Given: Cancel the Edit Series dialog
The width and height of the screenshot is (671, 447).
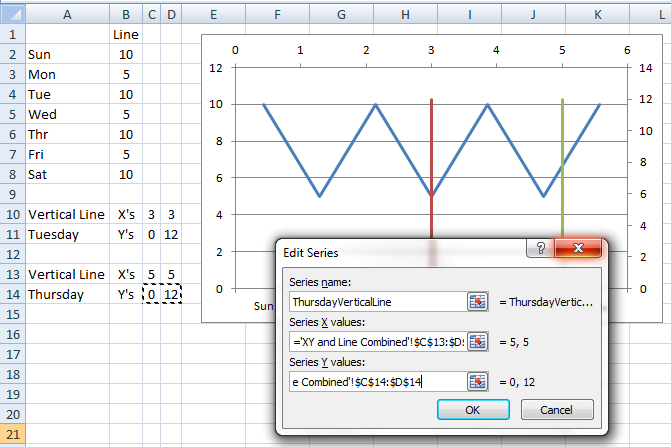Looking at the screenshot, I should pos(556,410).
